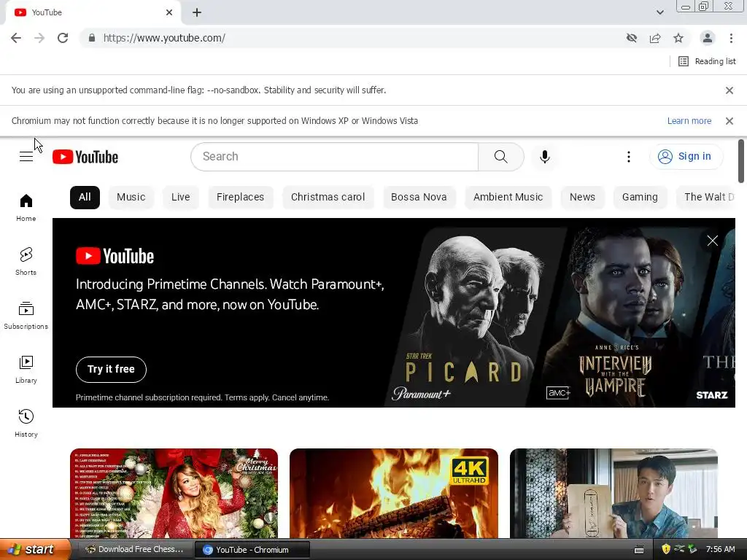Open Chromium profile avatar menu
This screenshot has width=747, height=560.
coord(708,38)
